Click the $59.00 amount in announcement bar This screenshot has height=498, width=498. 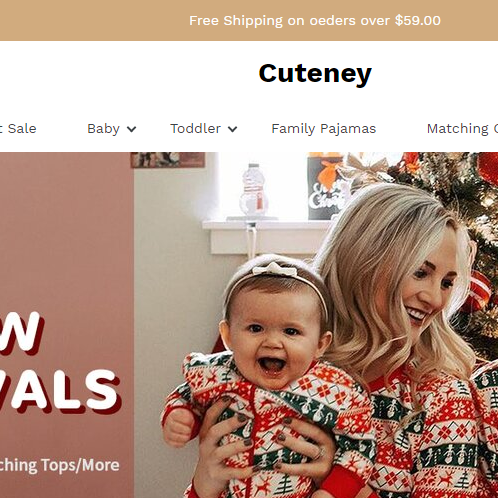pos(418,21)
